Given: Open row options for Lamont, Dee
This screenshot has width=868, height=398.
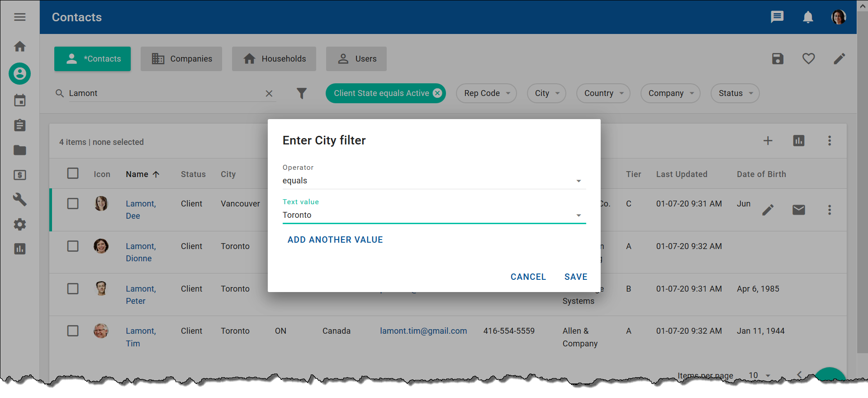Looking at the screenshot, I should pyautogui.click(x=830, y=210).
